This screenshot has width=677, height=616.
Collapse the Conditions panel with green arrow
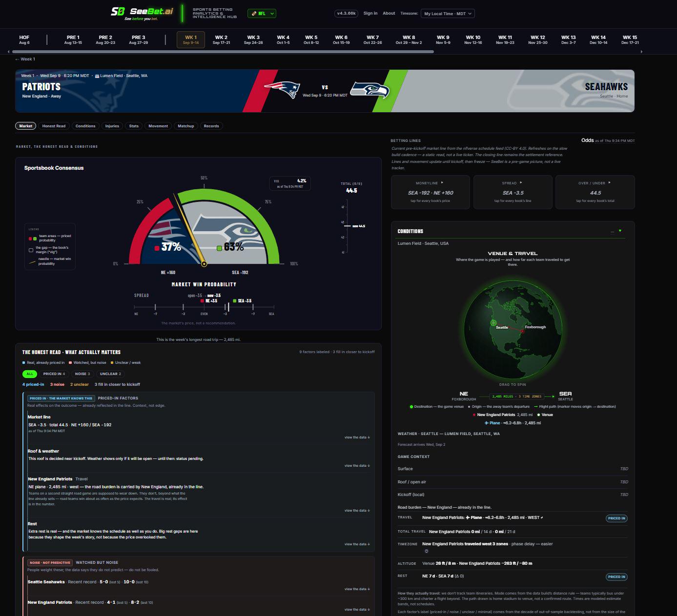[x=620, y=231]
